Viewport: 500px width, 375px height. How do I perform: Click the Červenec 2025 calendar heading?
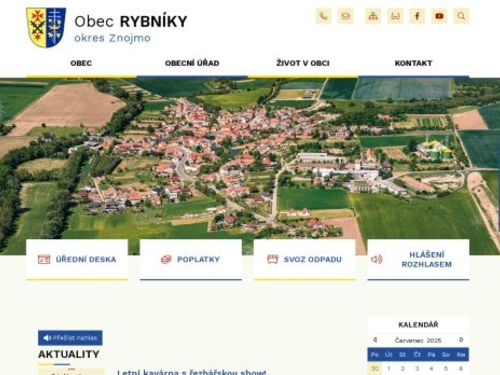click(418, 340)
